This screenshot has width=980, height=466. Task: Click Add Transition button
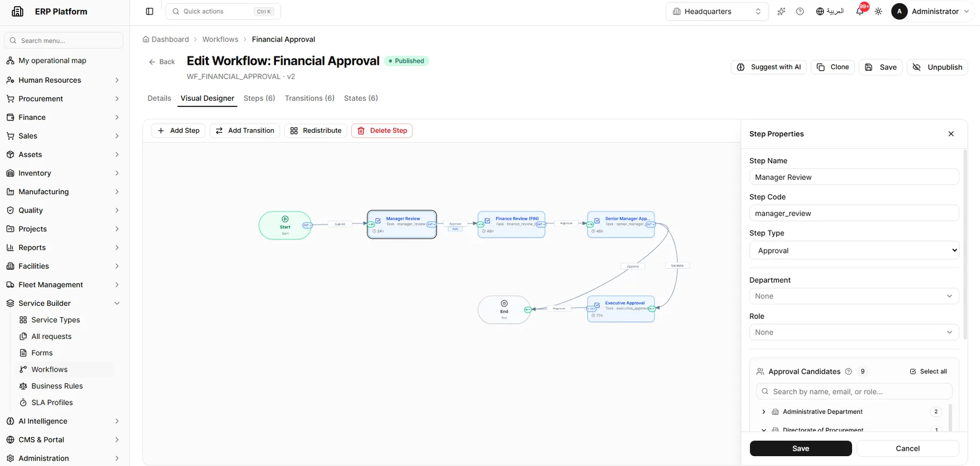(x=244, y=131)
